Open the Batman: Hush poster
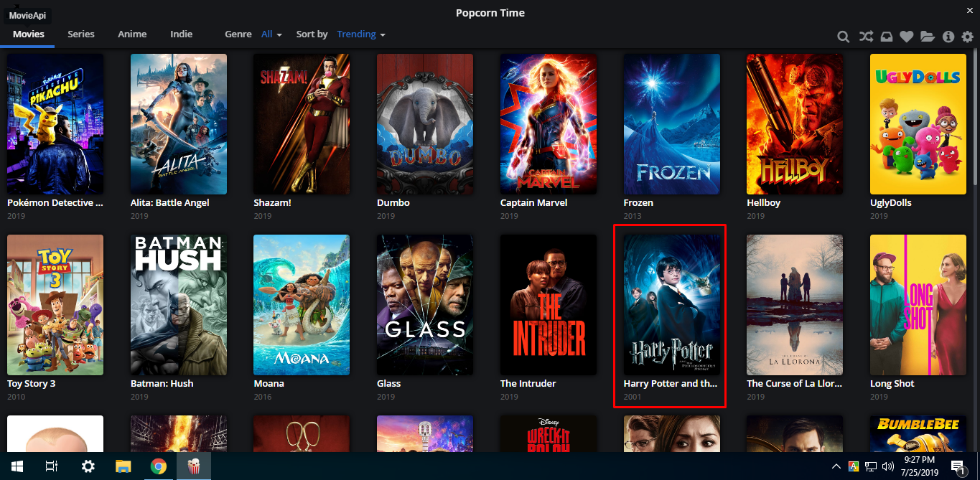This screenshot has height=480, width=980. (x=179, y=305)
